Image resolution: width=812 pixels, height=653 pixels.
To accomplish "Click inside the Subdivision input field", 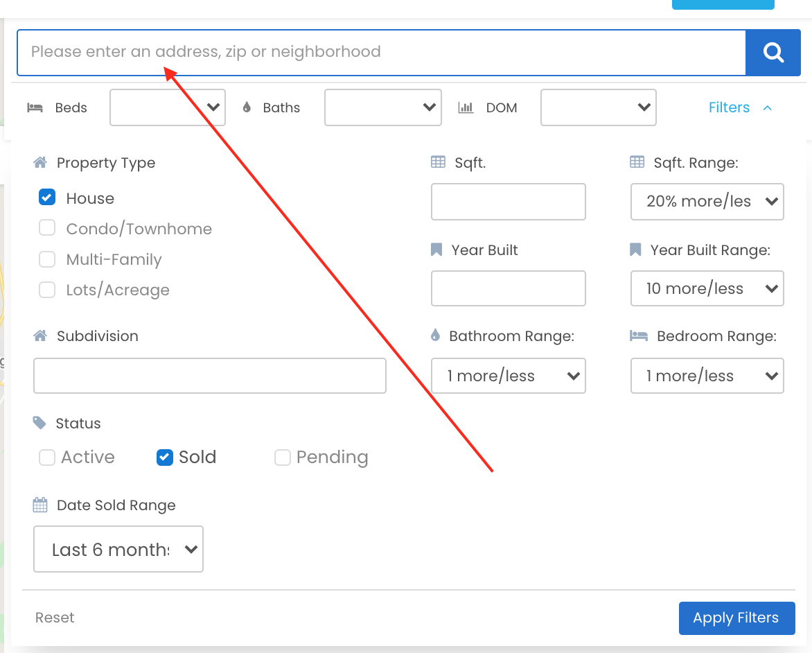I will (x=209, y=375).
